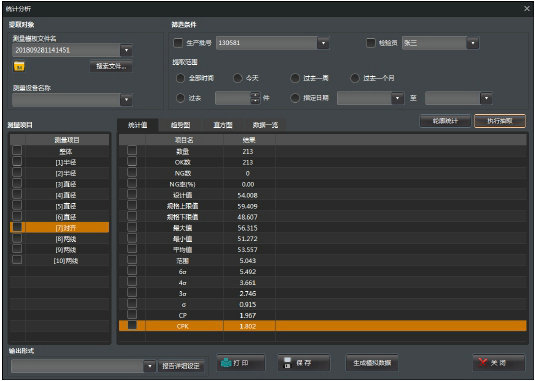
Task: Click the 执行抽取 button
Action: pos(500,121)
